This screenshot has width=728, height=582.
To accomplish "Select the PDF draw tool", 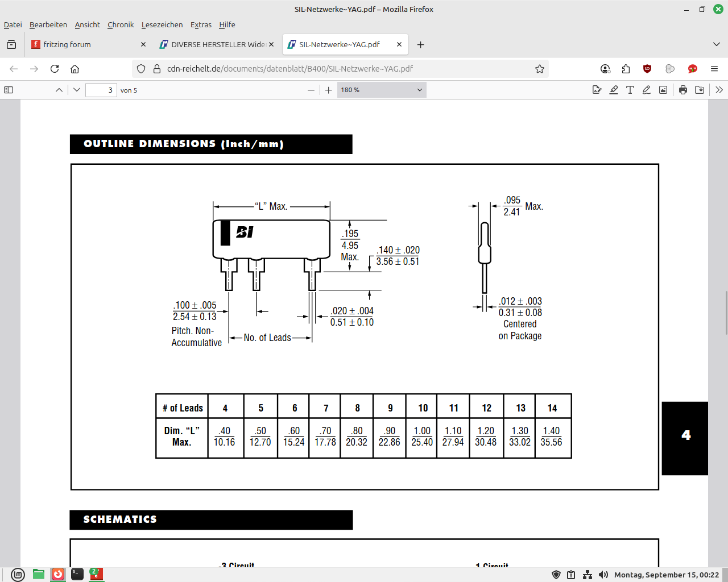I will point(647,90).
